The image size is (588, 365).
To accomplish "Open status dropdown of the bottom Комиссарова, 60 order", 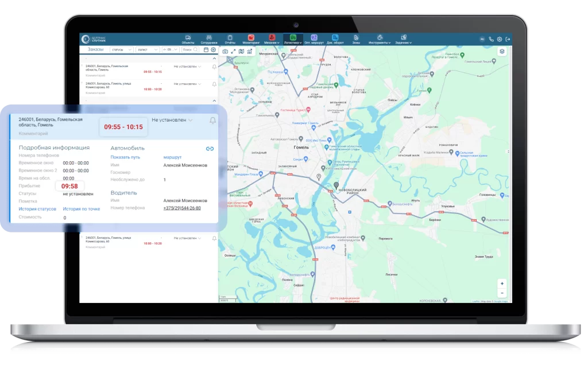I will coord(187,238).
